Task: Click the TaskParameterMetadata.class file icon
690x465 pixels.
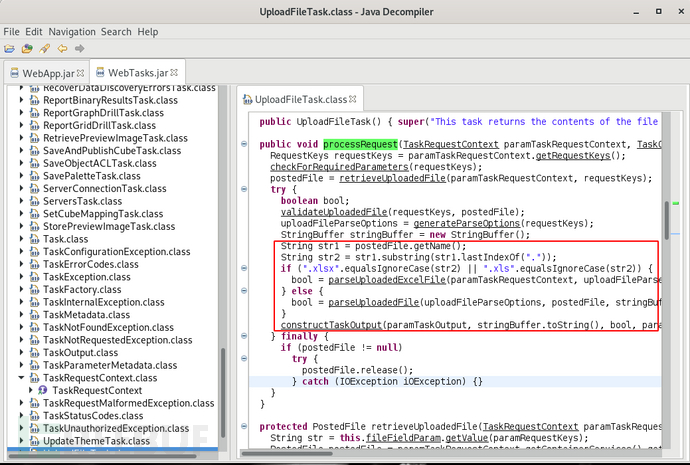Action: pyautogui.click(x=34, y=365)
